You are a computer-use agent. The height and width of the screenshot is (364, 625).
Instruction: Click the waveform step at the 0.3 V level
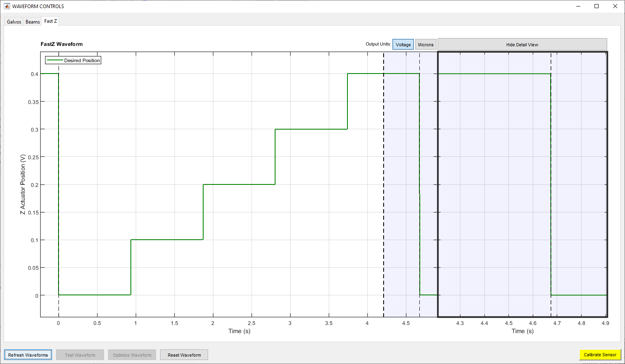coord(311,129)
